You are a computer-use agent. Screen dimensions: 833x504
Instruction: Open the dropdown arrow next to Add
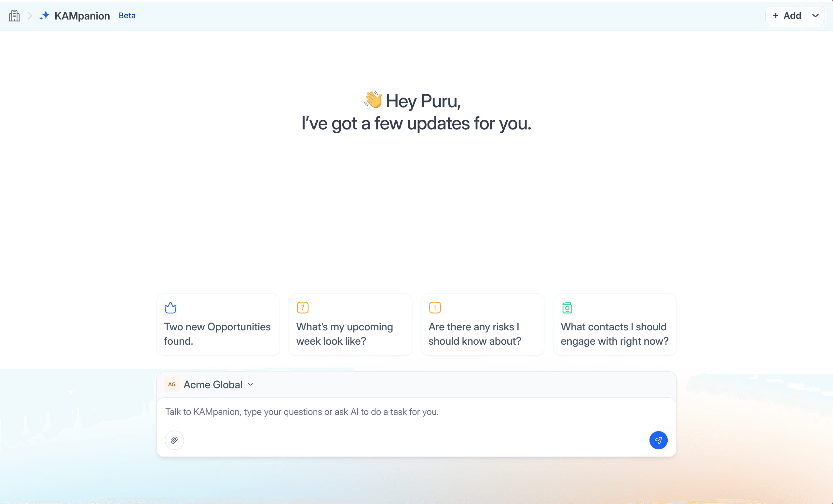point(815,16)
